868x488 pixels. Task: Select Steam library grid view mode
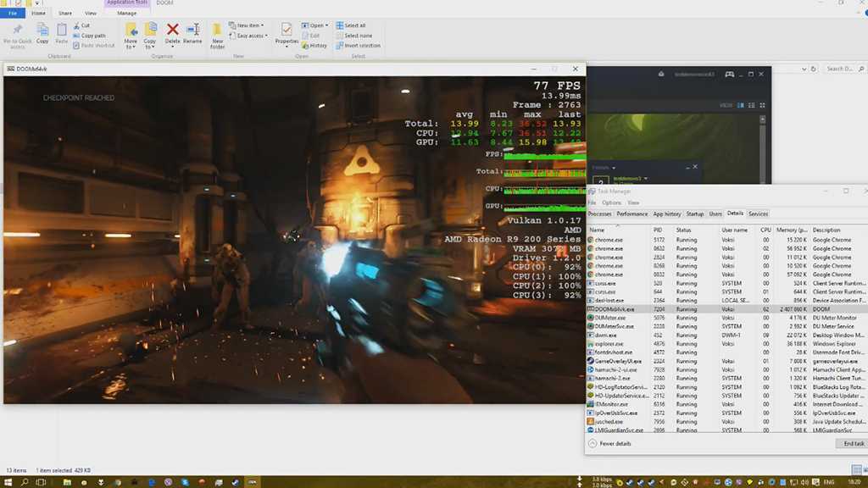[x=762, y=105]
